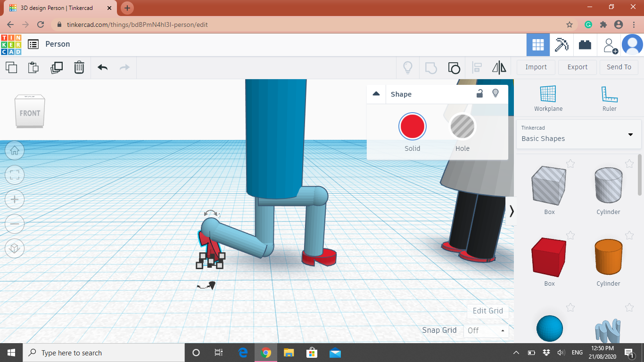Toggle the shape lock in Shape panel
The width and height of the screenshot is (644, 362).
[479, 93]
